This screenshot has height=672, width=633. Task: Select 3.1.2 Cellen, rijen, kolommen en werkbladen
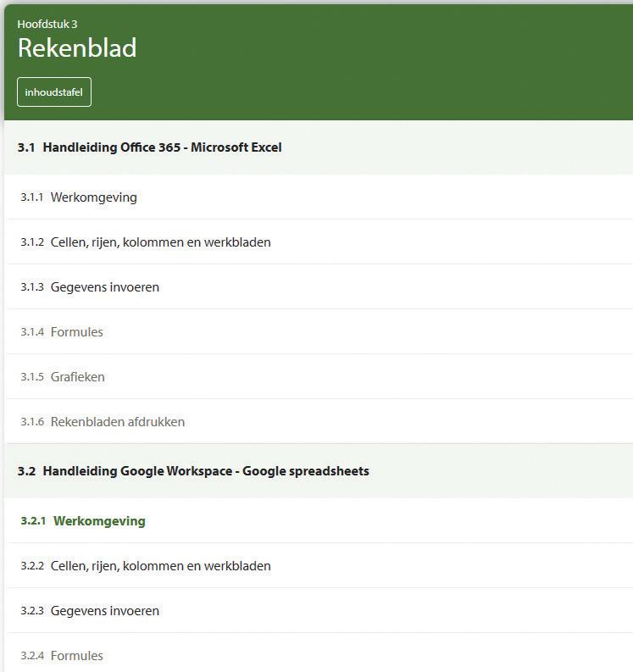(319, 242)
